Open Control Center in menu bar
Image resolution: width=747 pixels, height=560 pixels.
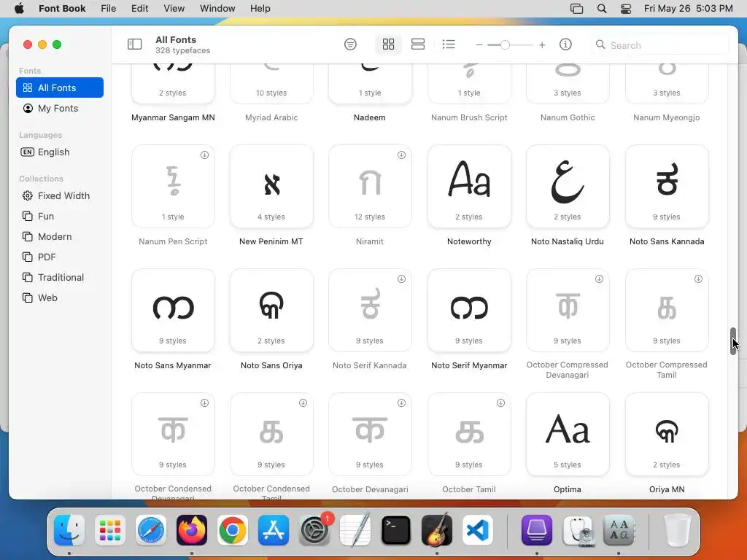(x=625, y=9)
